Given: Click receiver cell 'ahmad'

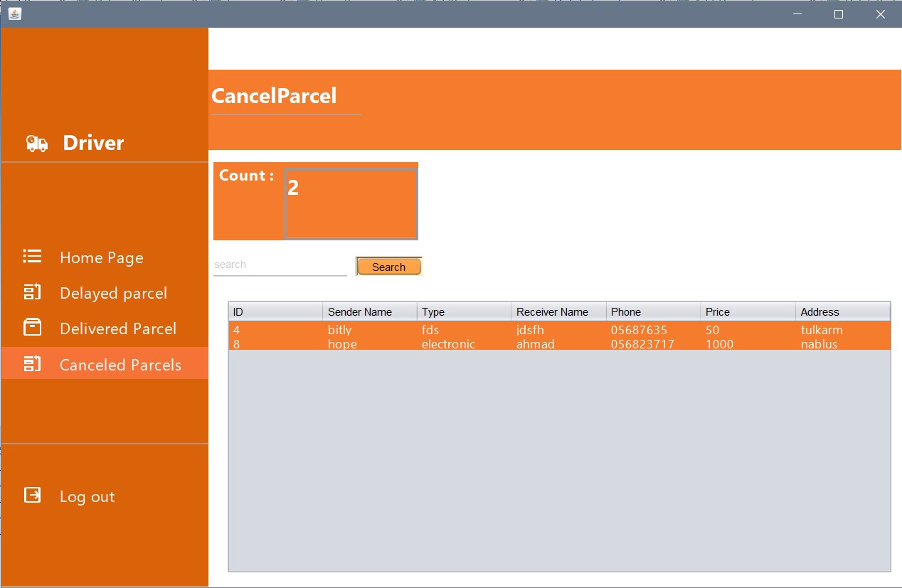Looking at the screenshot, I should coord(559,343).
